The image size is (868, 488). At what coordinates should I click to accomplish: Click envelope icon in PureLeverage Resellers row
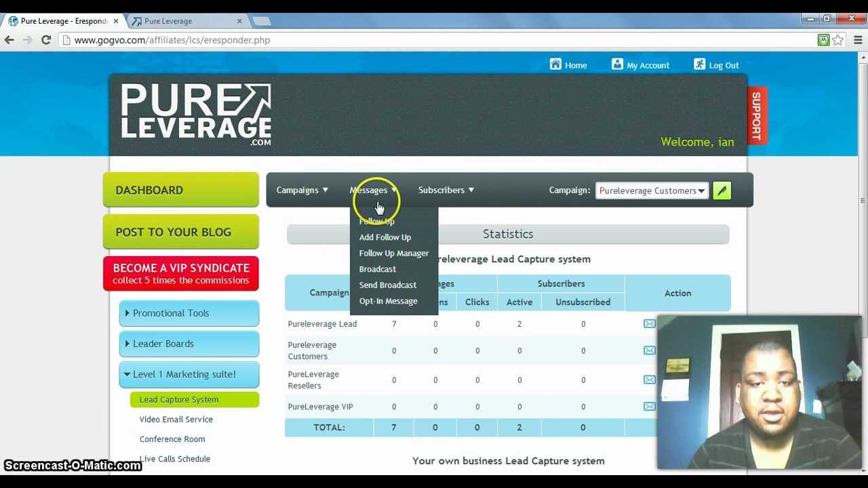pyautogui.click(x=650, y=380)
